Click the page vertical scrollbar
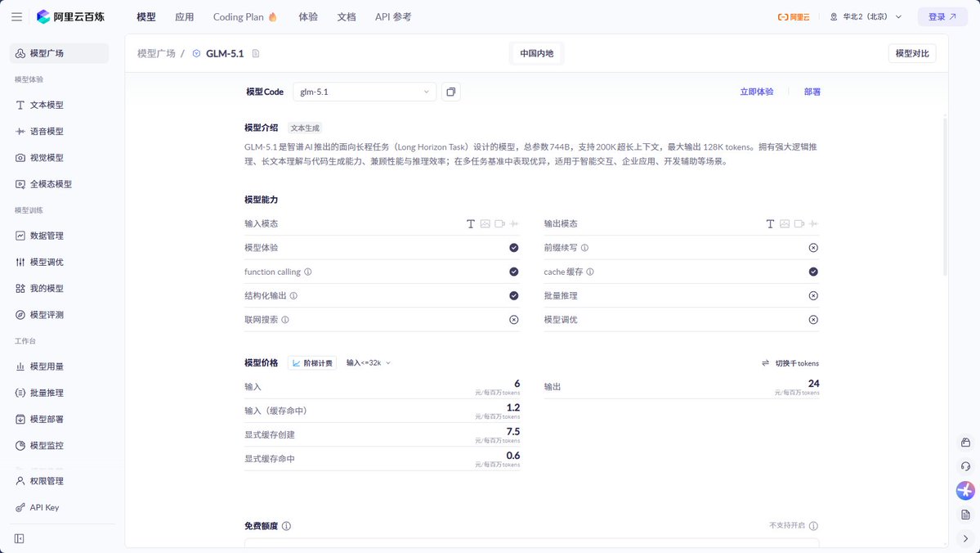980x553 pixels. [944, 196]
